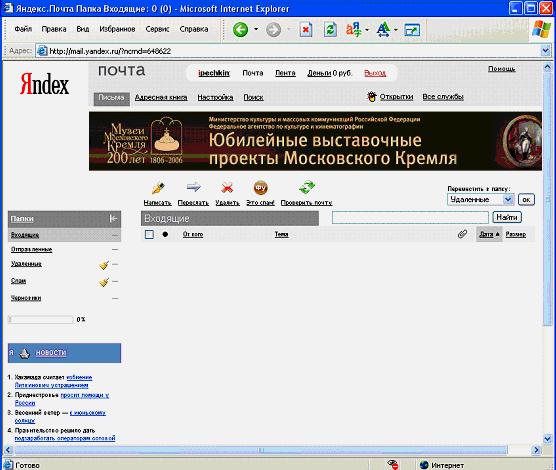Screen dimensions: 556x470
Task: Open dropdown arrow next to text size icon
Action: click(x=396, y=30)
